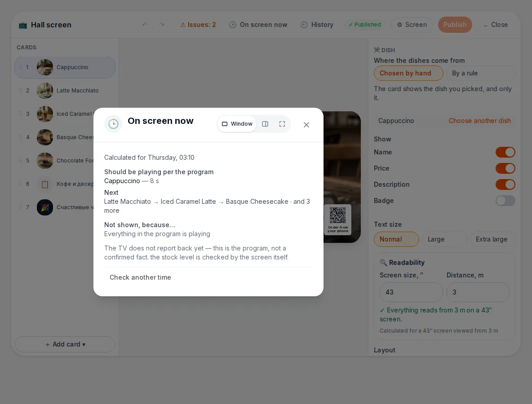532x404 pixels.
Task: Open the Issues: 2 warning
Action: (x=198, y=25)
